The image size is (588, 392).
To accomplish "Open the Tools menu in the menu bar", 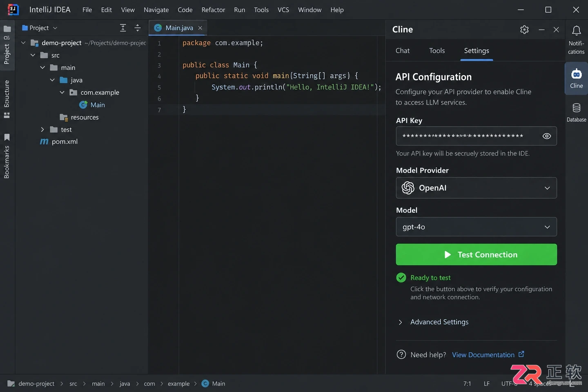I will [261, 10].
